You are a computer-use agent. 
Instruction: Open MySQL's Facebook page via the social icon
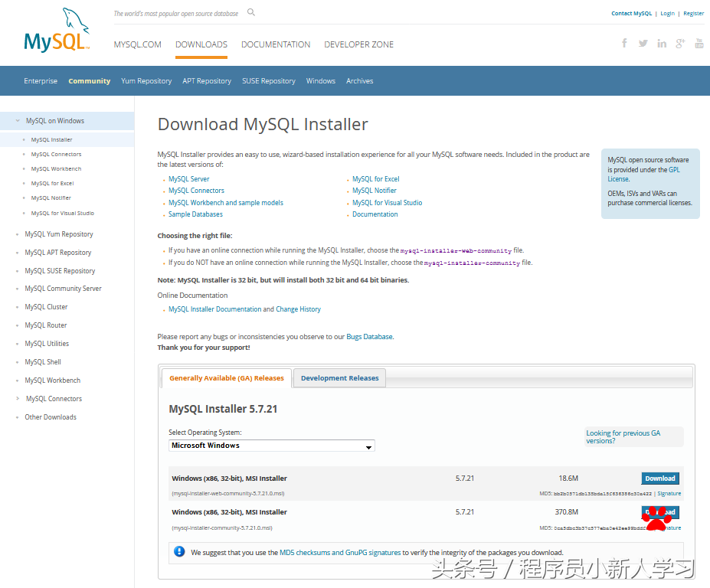(623, 43)
